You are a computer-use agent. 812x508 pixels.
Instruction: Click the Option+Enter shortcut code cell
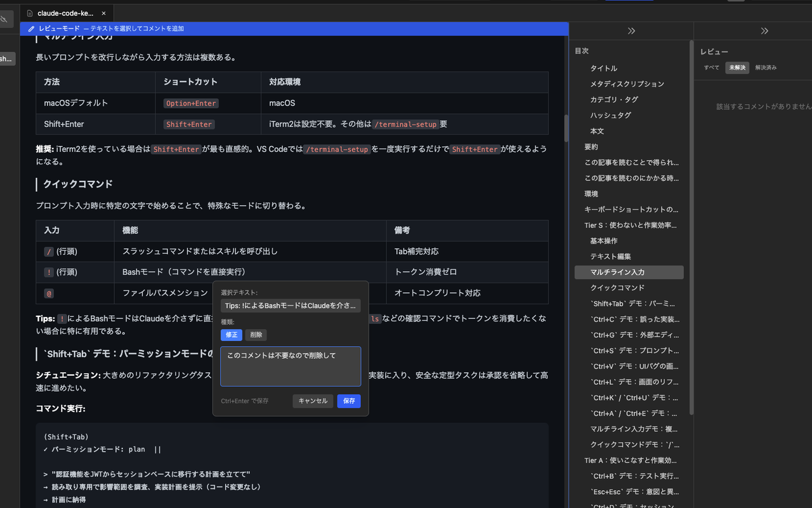pos(190,104)
